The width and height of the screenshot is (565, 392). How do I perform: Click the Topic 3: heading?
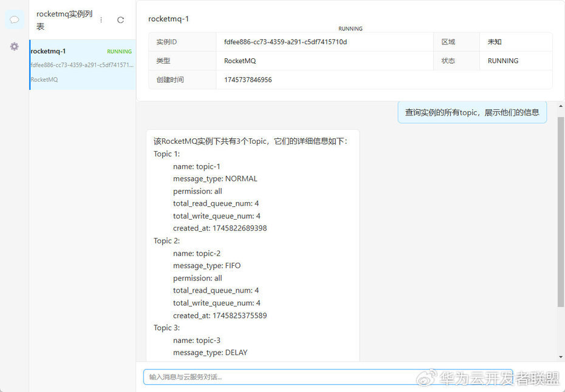coord(166,328)
